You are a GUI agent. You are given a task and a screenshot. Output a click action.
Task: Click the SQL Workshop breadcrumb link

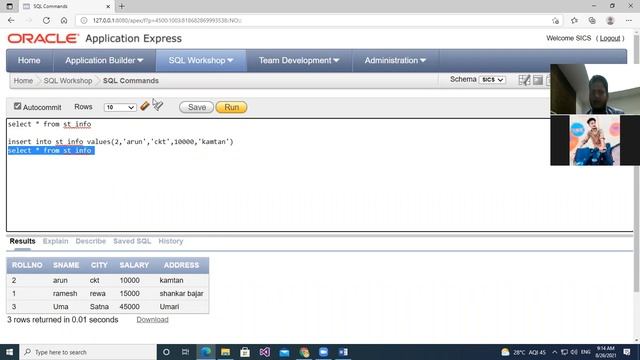click(68, 80)
